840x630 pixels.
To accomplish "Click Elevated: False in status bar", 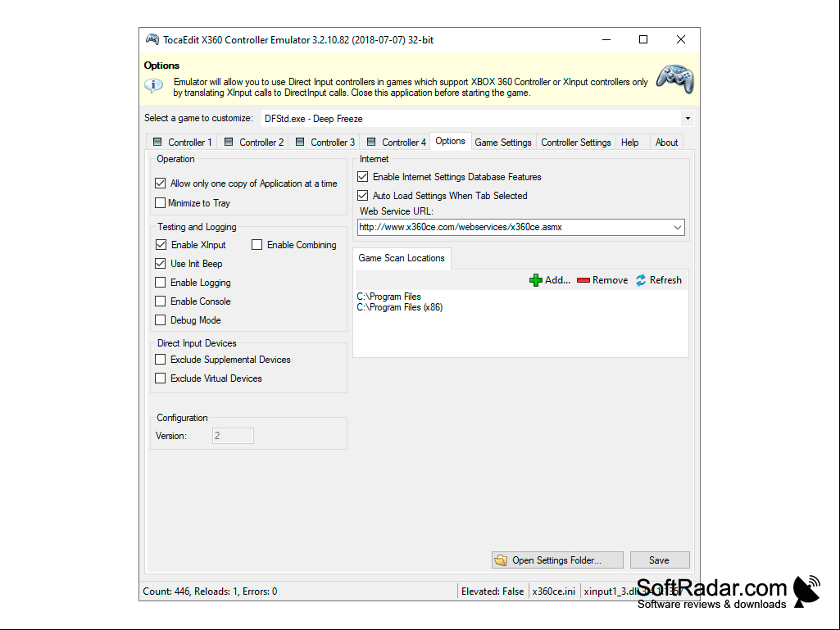I will point(493,591).
